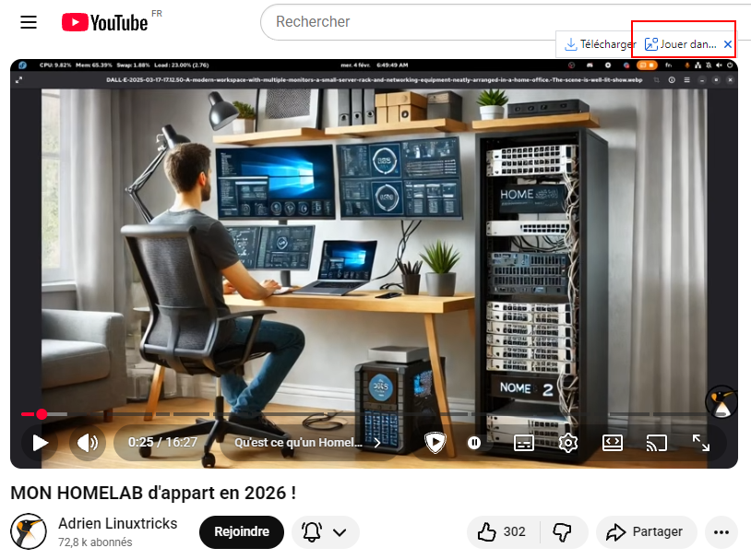Dislike this video

click(x=561, y=532)
